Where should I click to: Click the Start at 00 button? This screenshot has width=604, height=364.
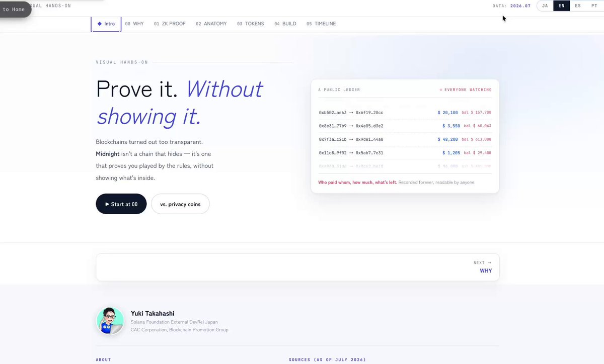121,204
